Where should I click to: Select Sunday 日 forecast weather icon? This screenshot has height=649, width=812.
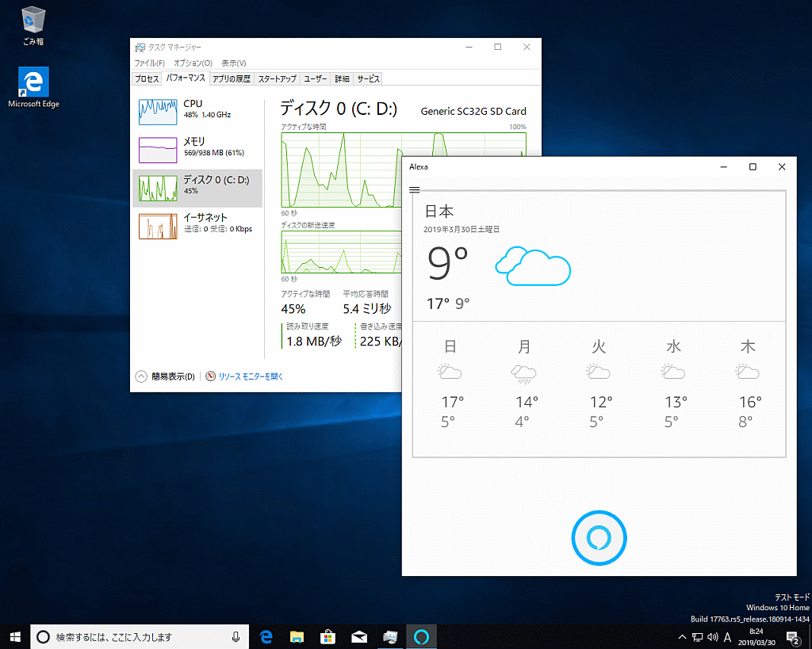point(449,372)
